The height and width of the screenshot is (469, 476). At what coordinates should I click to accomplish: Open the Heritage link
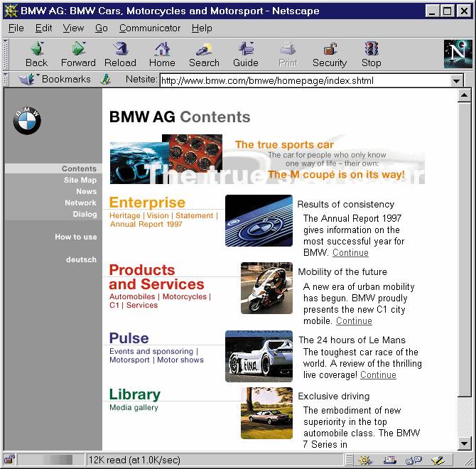tap(125, 215)
